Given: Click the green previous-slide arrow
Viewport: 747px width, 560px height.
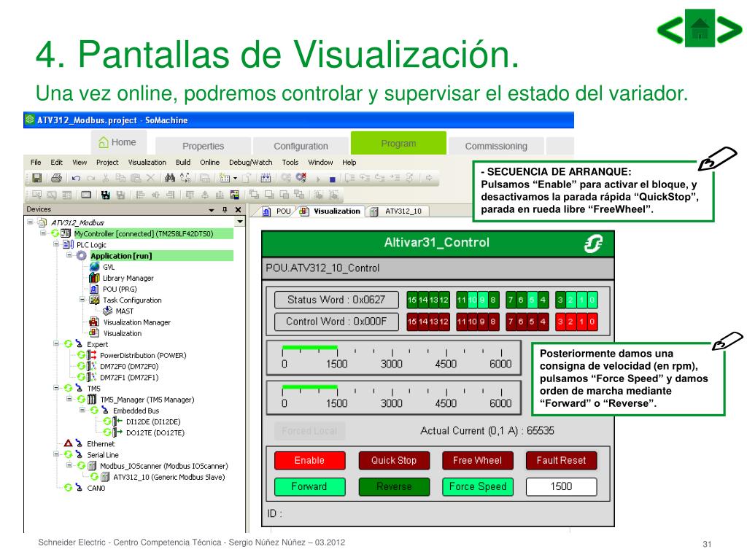Looking at the screenshot, I should pyautogui.click(x=671, y=29).
